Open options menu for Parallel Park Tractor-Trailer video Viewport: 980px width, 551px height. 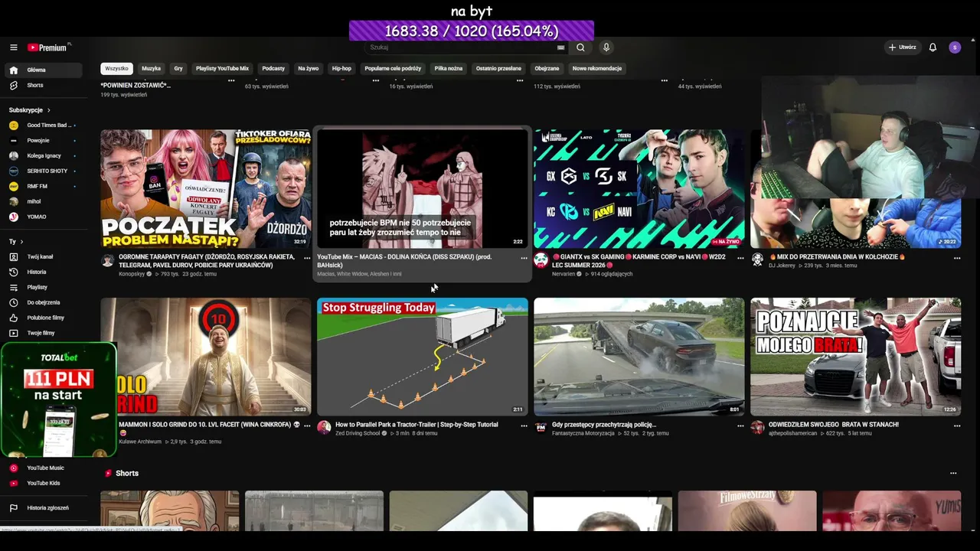tap(524, 425)
